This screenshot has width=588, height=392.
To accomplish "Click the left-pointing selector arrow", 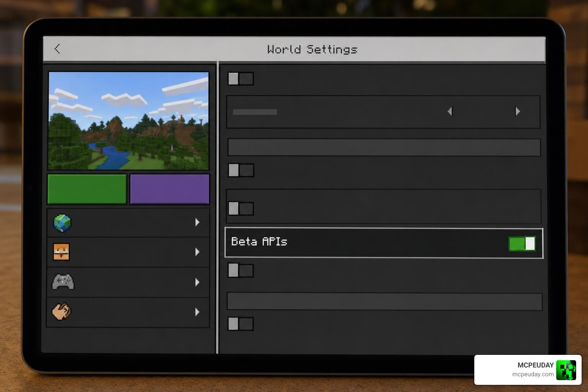I will (450, 111).
